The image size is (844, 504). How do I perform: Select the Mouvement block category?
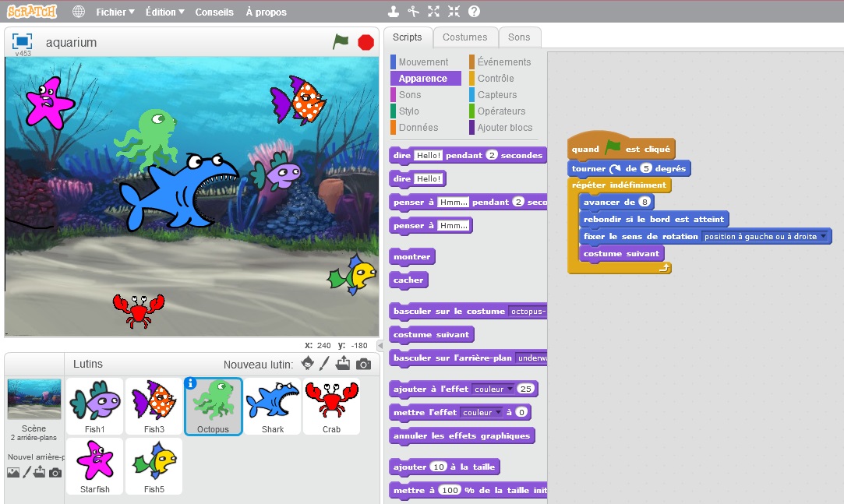[x=426, y=62]
